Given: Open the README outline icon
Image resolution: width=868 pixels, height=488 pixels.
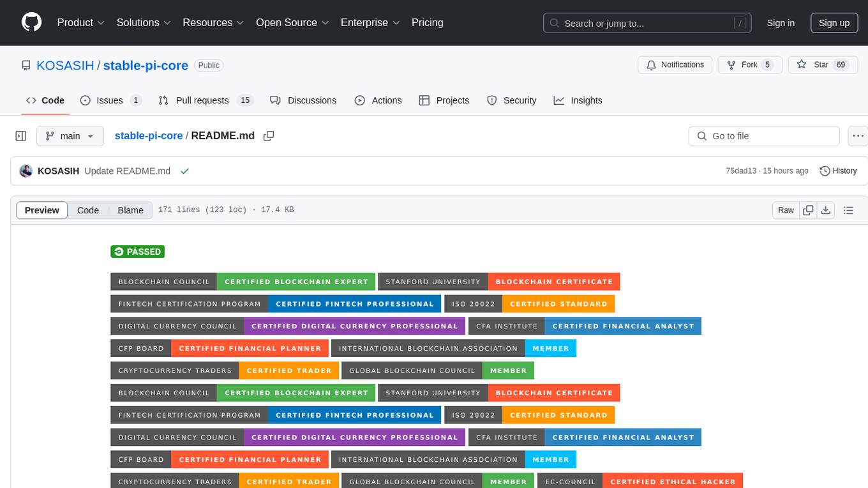Looking at the screenshot, I should pyautogui.click(x=848, y=210).
